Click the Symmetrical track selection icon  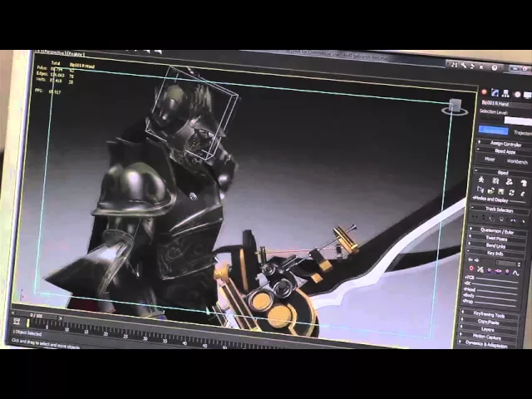click(x=513, y=220)
